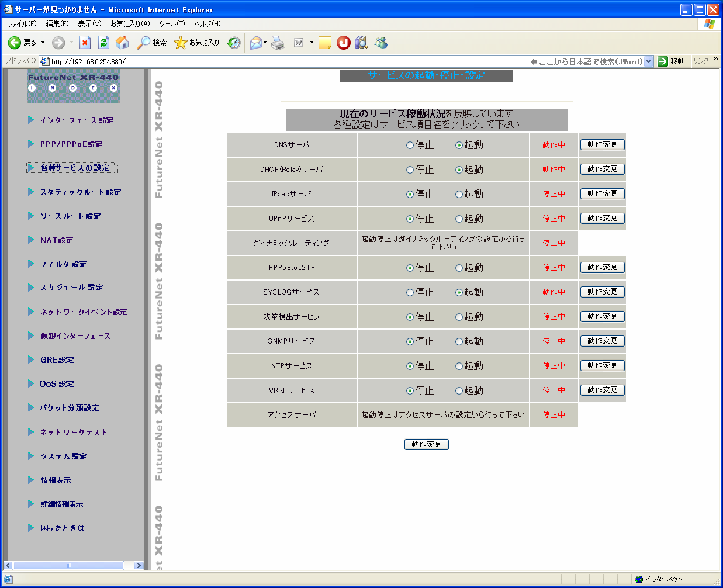
Task: Click 動作変更 button for SYSLOGサービス row
Action: click(603, 292)
